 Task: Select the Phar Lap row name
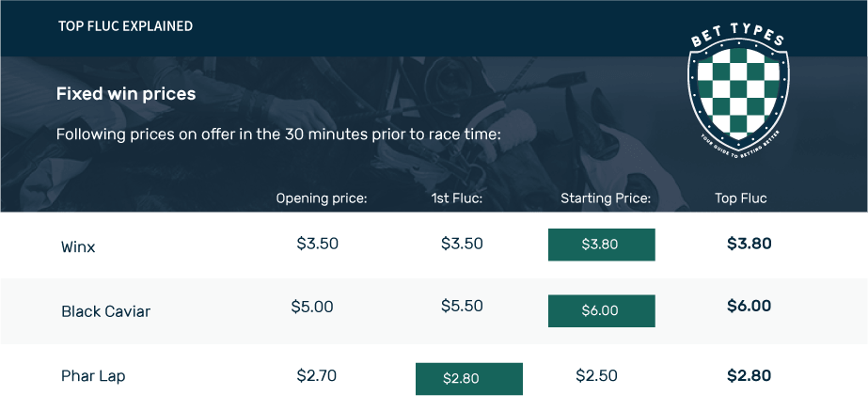coord(93,376)
